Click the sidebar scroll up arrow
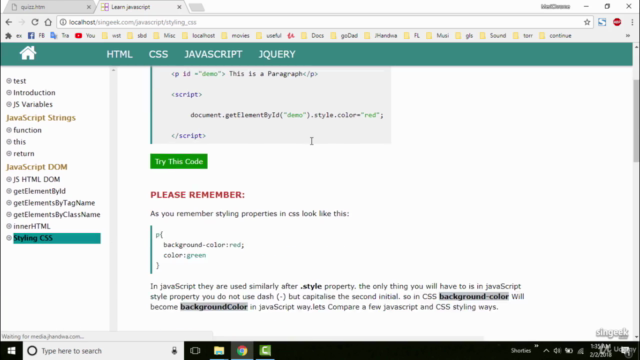 [113, 71]
